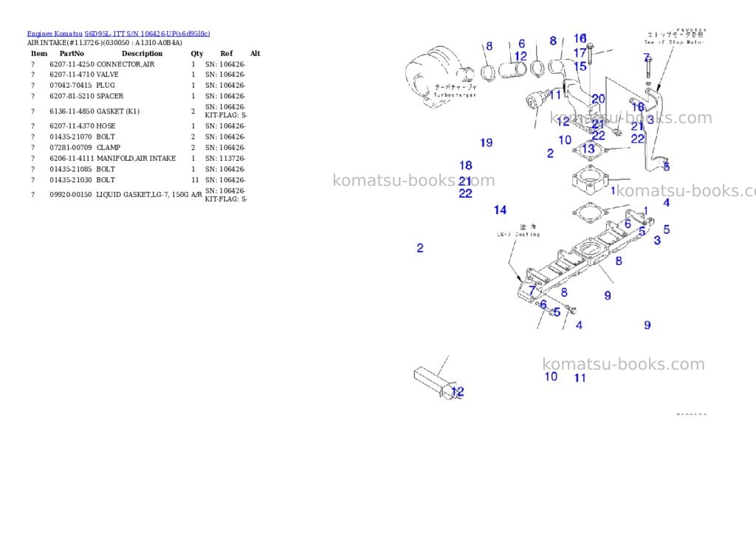Select part number 07042-70415
This screenshot has width=756, height=535.
(x=70, y=86)
